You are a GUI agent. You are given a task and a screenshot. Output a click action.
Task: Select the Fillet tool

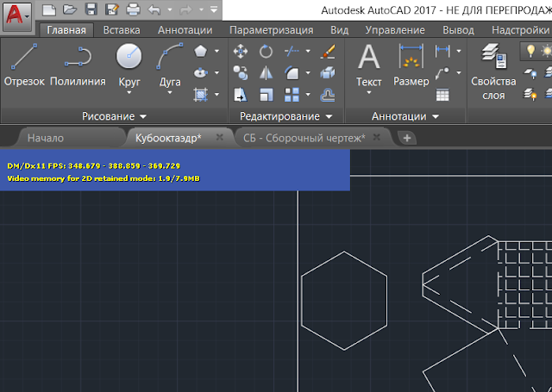click(x=292, y=73)
